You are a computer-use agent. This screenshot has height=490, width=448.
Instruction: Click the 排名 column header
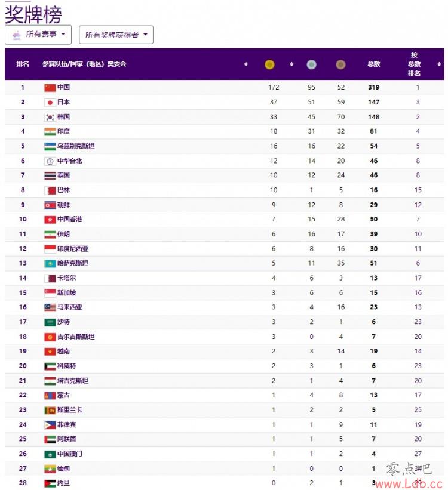tap(23, 64)
